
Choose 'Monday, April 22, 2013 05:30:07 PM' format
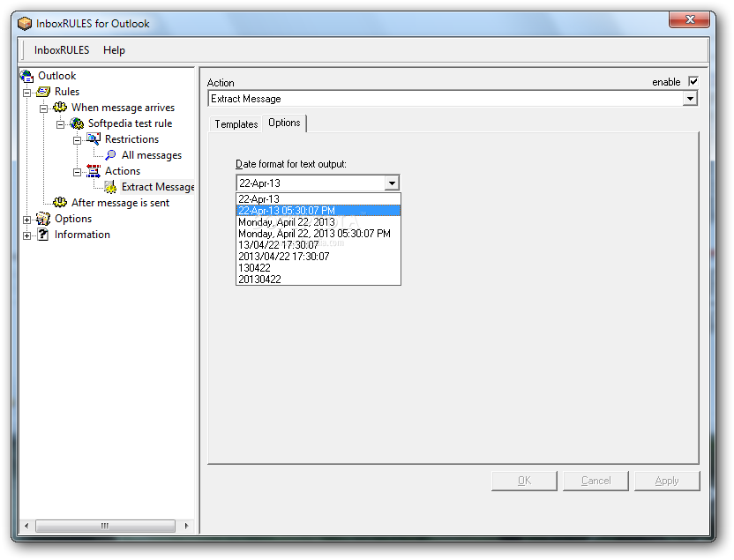(318, 234)
